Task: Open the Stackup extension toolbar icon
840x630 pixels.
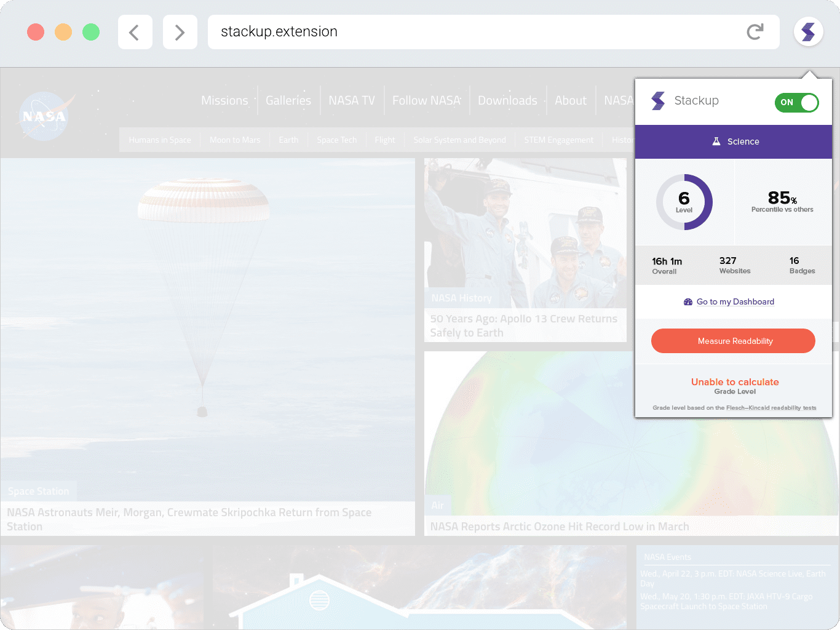Action: [x=809, y=31]
